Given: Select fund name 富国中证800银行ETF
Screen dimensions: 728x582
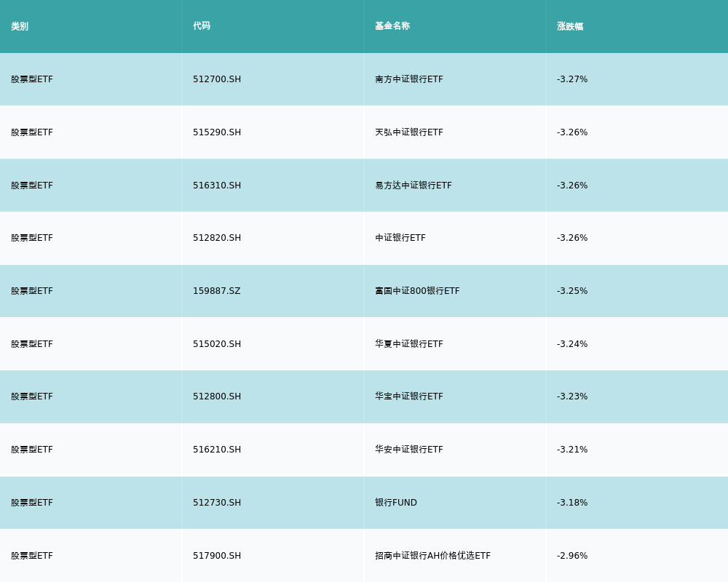Looking at the screenshot, I should 417,291.
